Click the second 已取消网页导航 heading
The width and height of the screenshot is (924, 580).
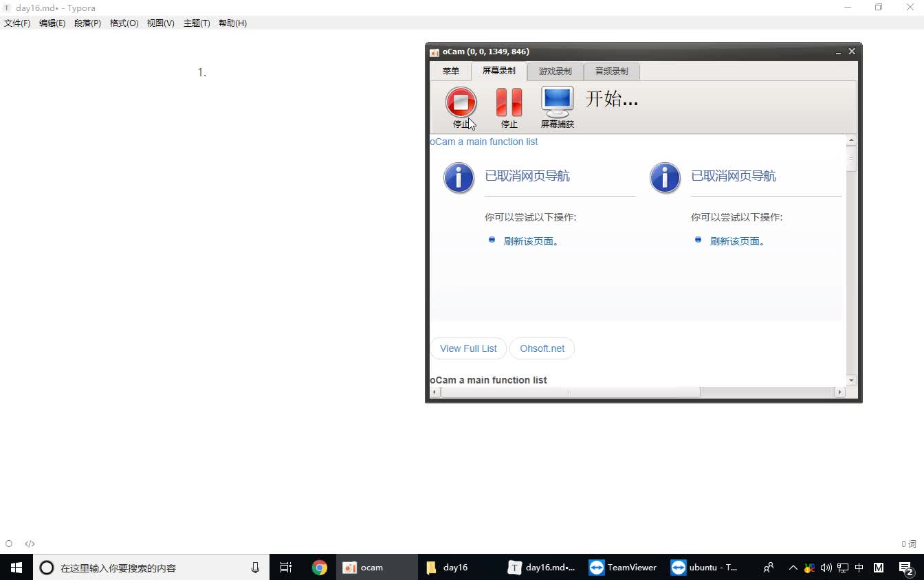coord(734,176)
